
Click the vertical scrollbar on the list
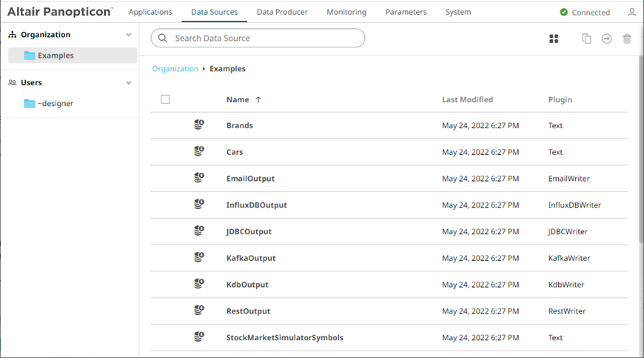click(x=640, y=148)
